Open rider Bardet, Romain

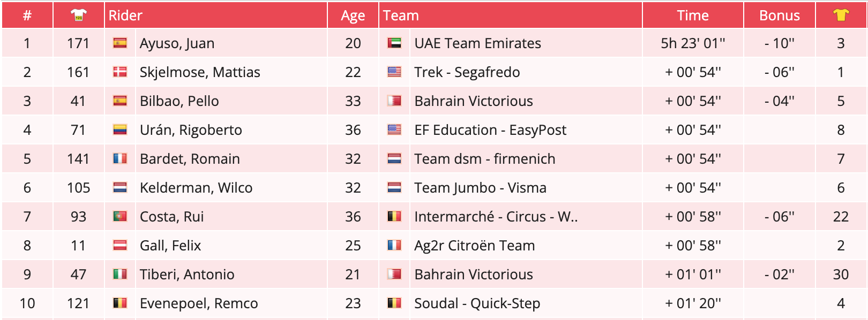click(190, 159)
